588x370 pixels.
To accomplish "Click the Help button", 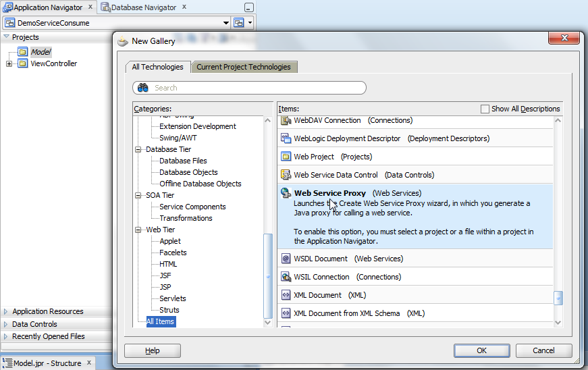I will (x=153, y=350).
